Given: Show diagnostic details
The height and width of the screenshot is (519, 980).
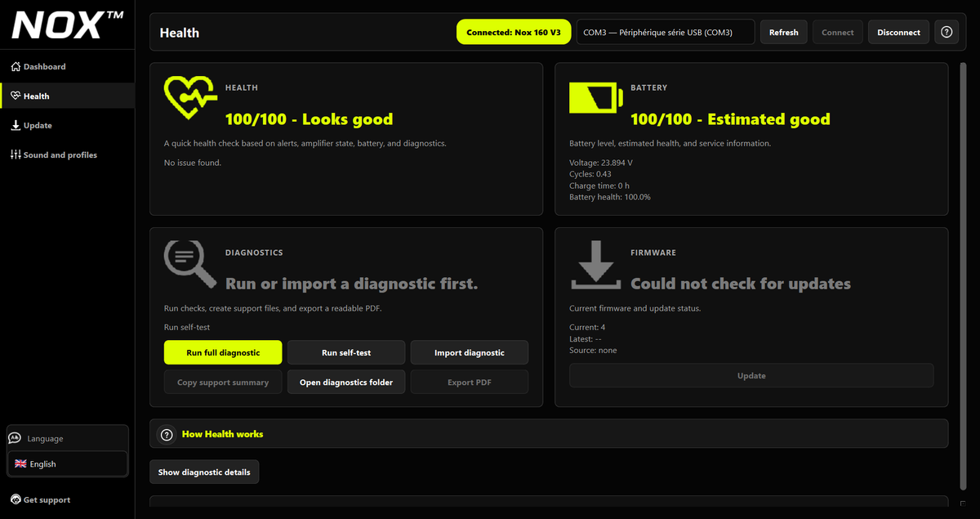Looking at the screenshot, I should point(204,472).
